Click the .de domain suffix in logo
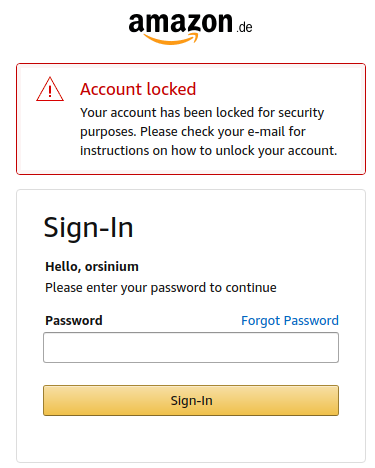 coord(244,27)
